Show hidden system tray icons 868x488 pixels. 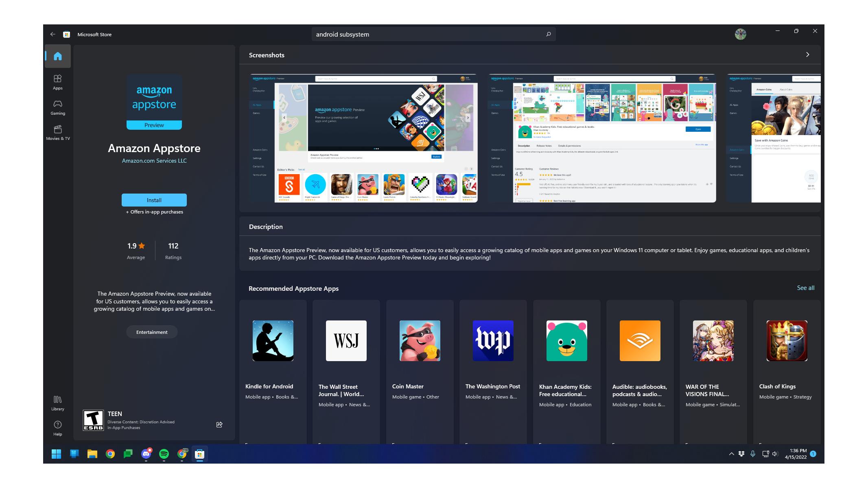click(x=731, y=454)
